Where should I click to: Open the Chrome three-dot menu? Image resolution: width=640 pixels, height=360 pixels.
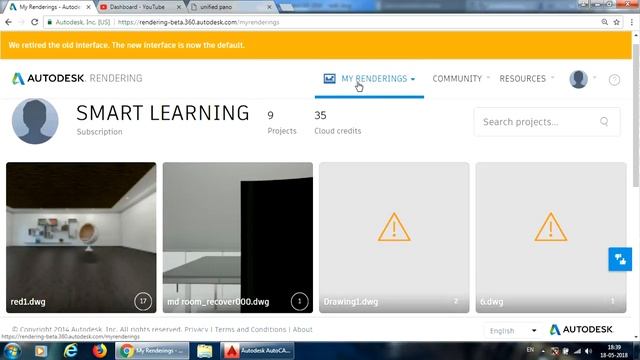[631, 22]
